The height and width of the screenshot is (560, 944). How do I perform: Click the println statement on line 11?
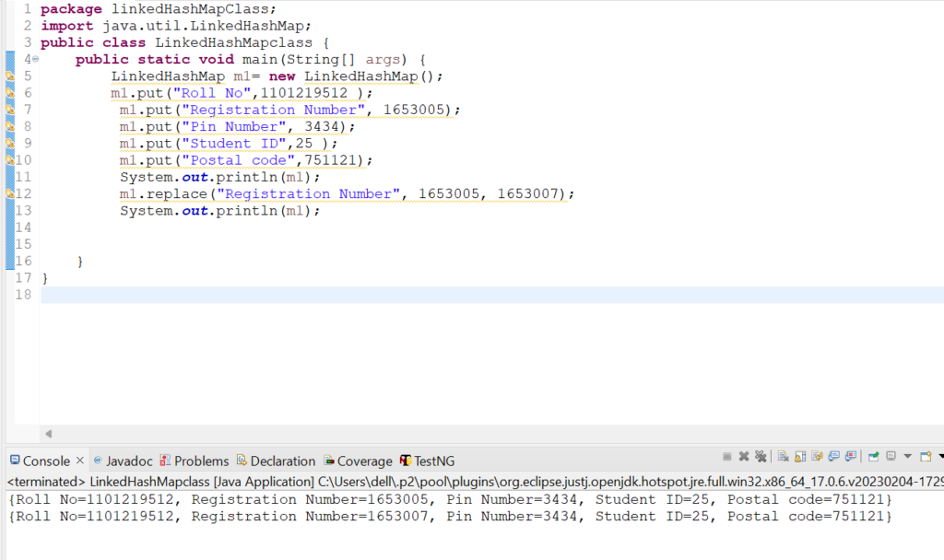coord(219,178)
